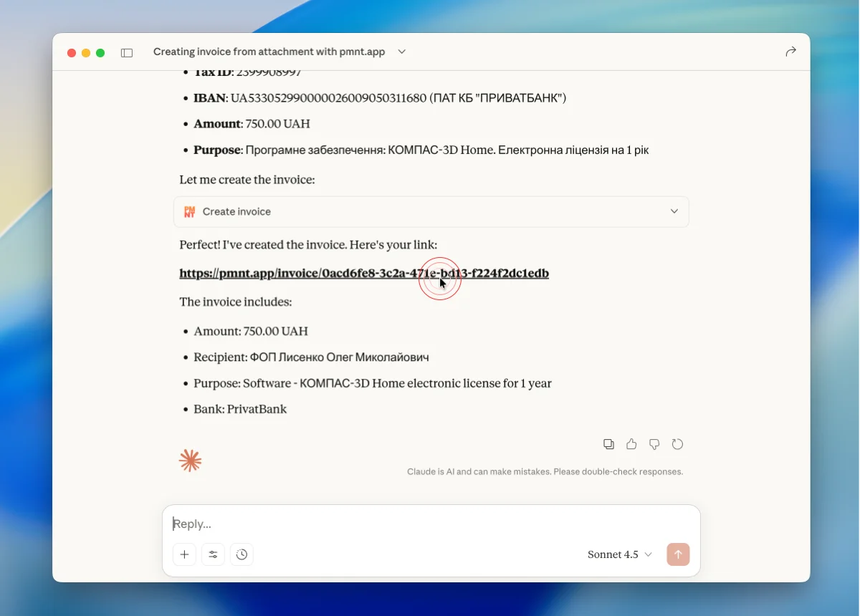The width and height of the screenshot is (860, 616).
Task: Expand the Create invoice tool block chevron
Action: 674,212
